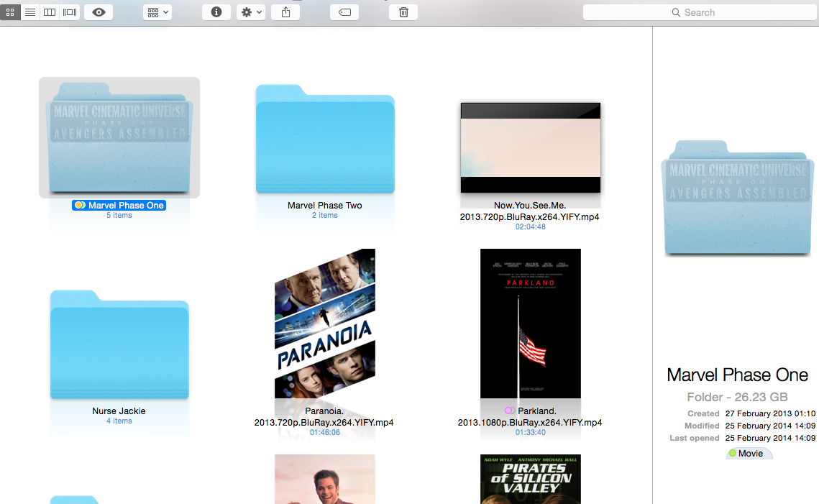
Task: Select Pirates of Silicon Valley poster
Action: pyautogui.click(x=530, y=479)
